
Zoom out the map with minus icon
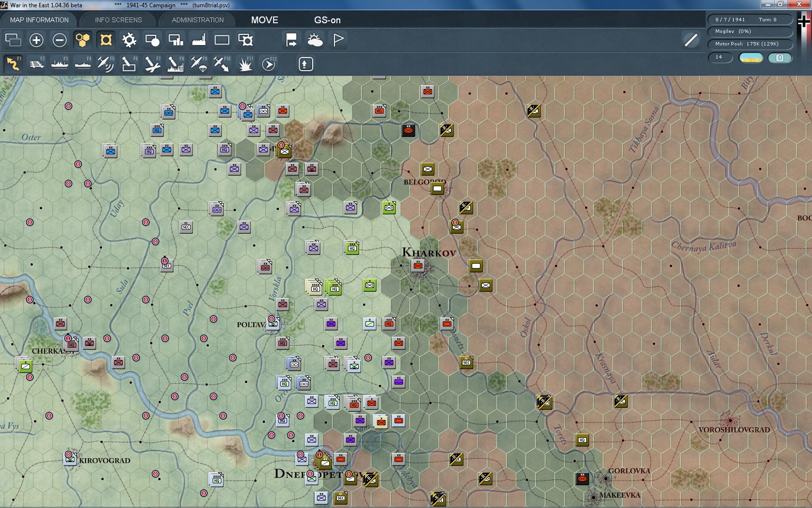[59, 40]
